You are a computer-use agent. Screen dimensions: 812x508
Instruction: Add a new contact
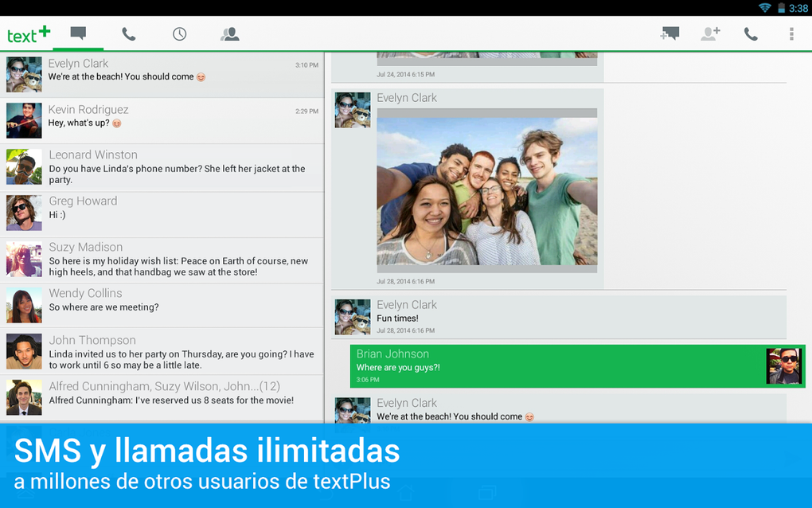pos(710,34)
